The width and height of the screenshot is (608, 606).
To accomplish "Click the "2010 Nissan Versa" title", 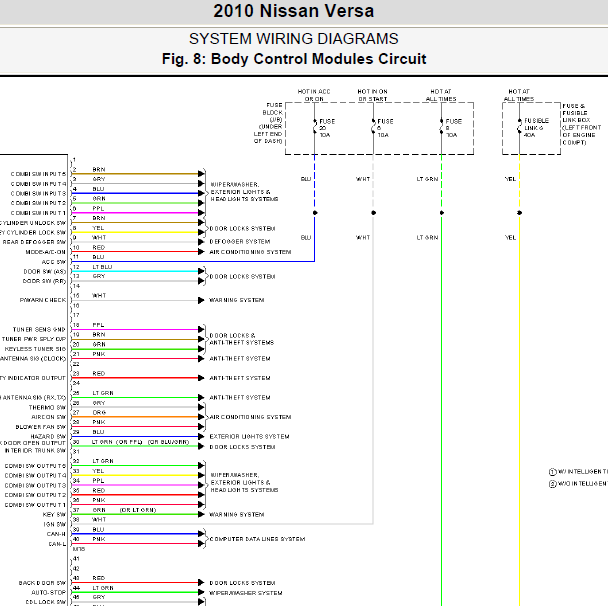I will point(294,11).
